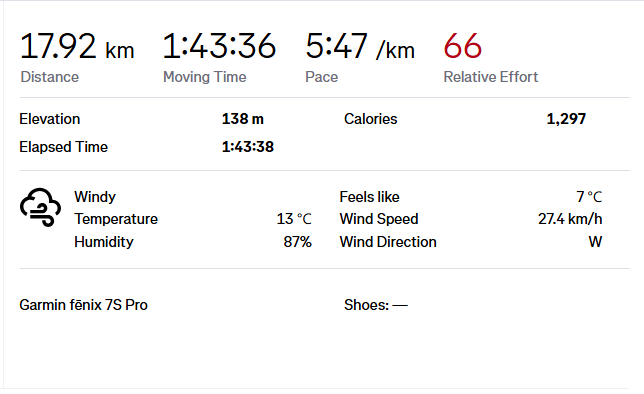Image resolution: width=644 pixels, height=394 pixels.
Task: Select the 1:43:36 moving time value
Action: [x=219, y=46]
